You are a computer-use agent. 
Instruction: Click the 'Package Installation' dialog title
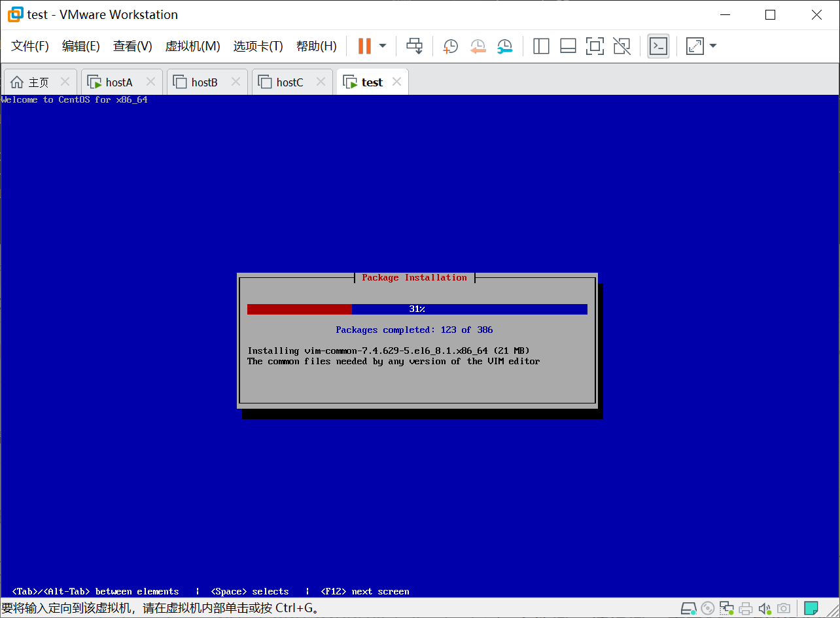coord(415,278)
